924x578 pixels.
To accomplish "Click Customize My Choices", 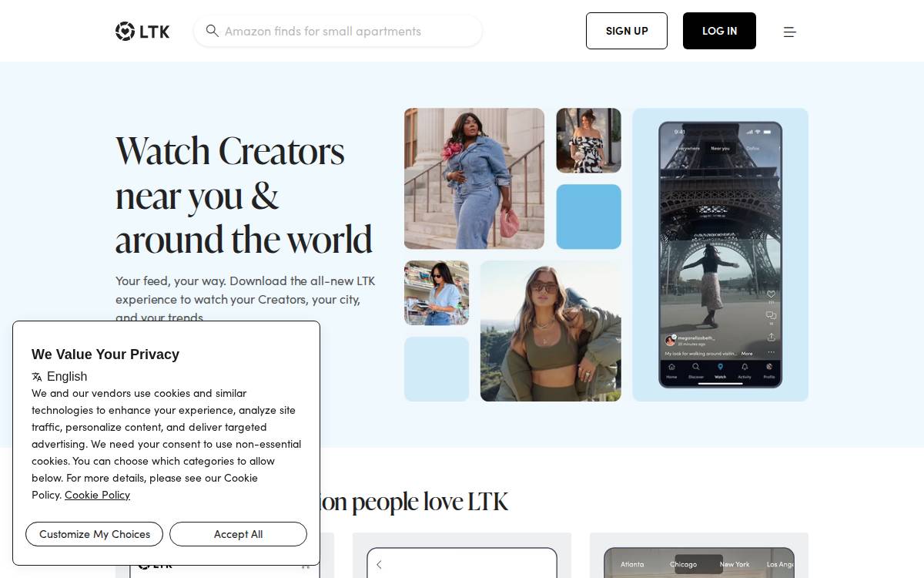I will coord(94,534).
